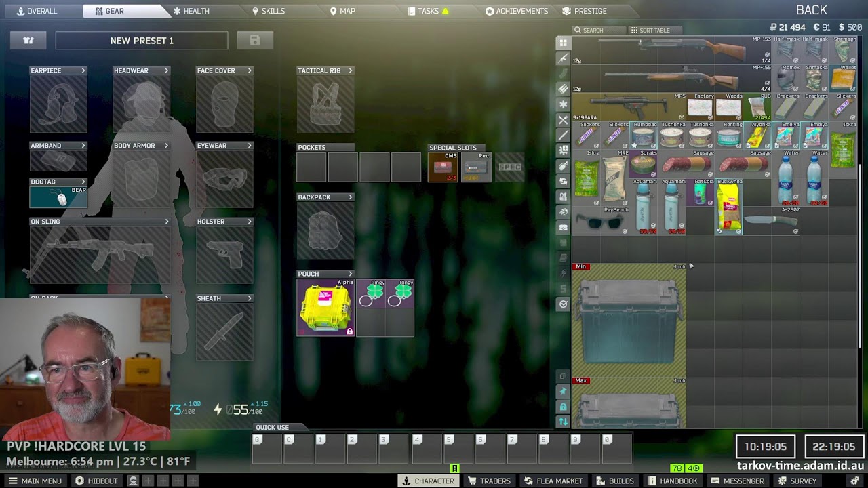The height and width of the screenshot is (488, 868).
Task: Select the MP-155 shotgun
Action: click(672, 79)
